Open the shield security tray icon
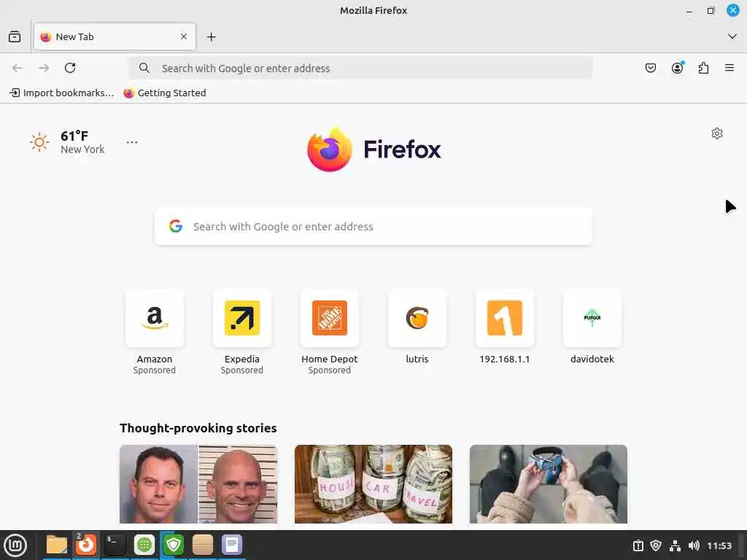Image resolution: width=747 pixels, height=560 pixels. (656, 545)
